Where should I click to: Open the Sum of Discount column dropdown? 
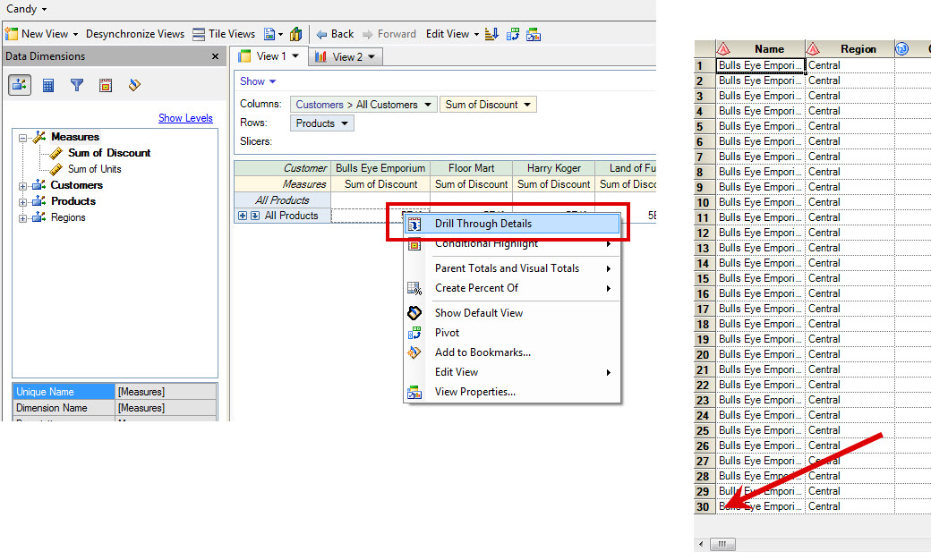(528, 105)
